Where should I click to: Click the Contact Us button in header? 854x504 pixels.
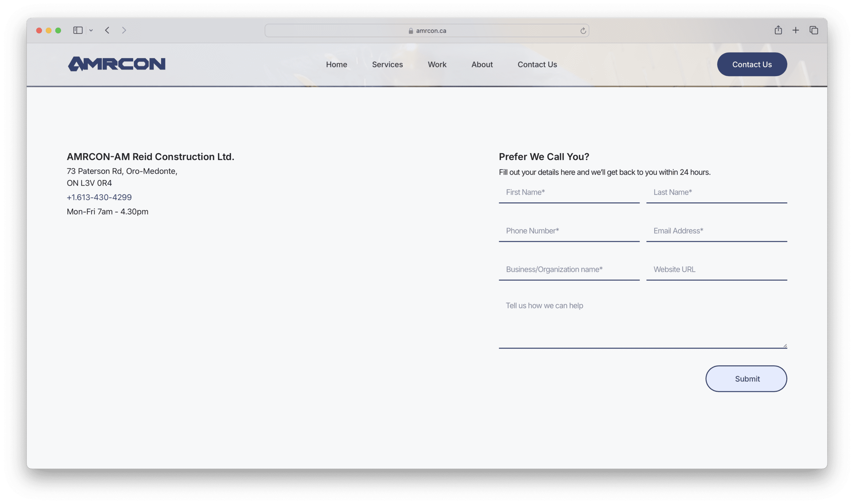click(752, 64)
